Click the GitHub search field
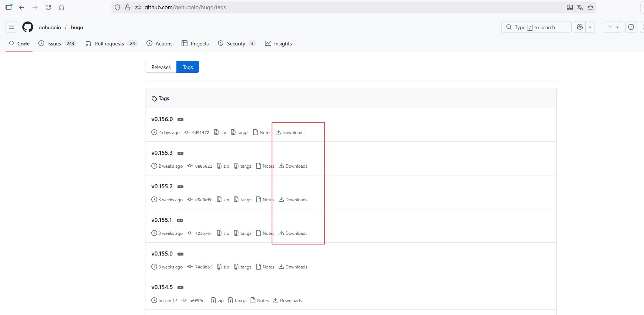The image size is (644, 315). tap(536, 27)
